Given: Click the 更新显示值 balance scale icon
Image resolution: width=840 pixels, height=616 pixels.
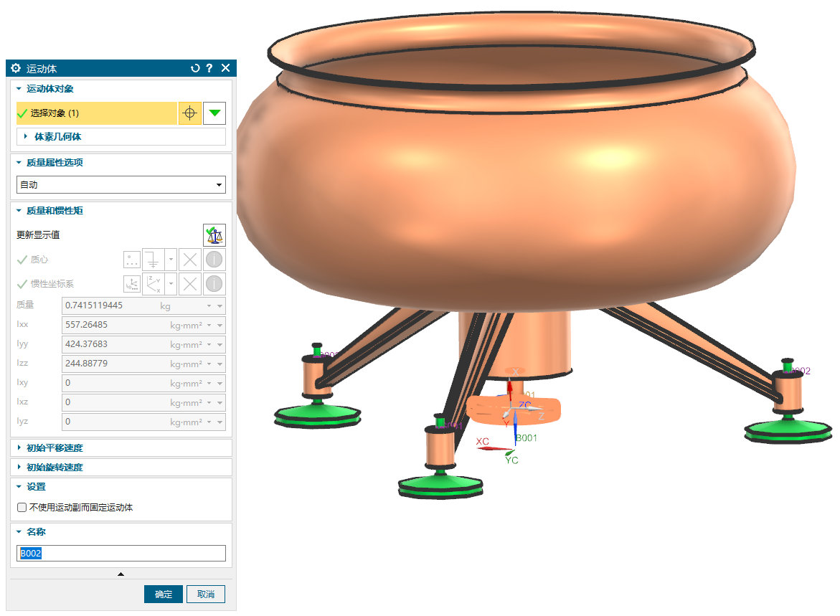Looking at the screenshot, I should click(x=214, y=234).
